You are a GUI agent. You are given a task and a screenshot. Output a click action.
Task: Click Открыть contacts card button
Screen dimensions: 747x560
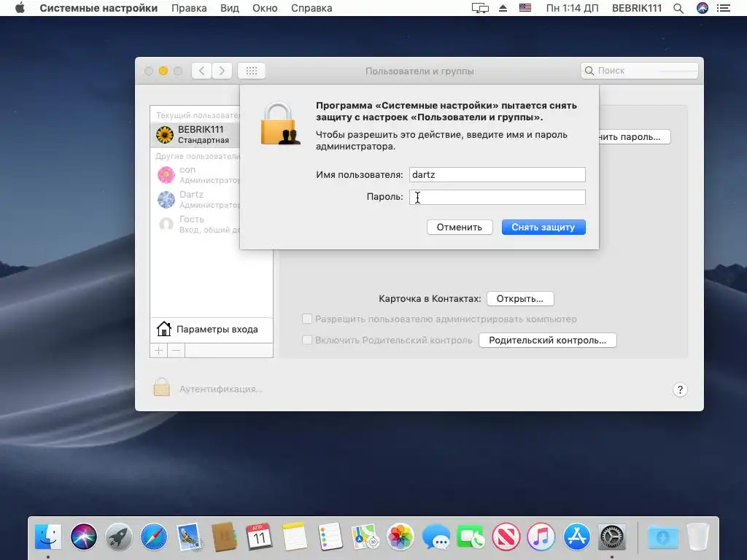click(519, 298)
